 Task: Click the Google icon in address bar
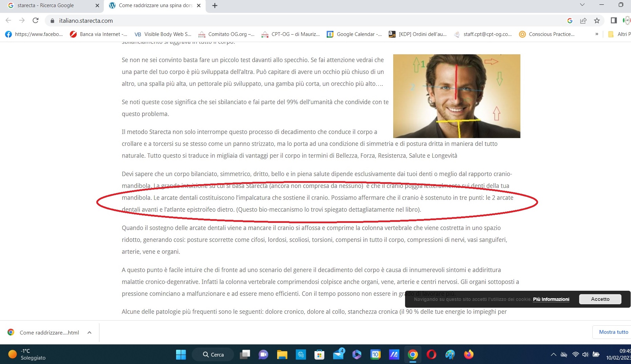click(x=570, y=21)
